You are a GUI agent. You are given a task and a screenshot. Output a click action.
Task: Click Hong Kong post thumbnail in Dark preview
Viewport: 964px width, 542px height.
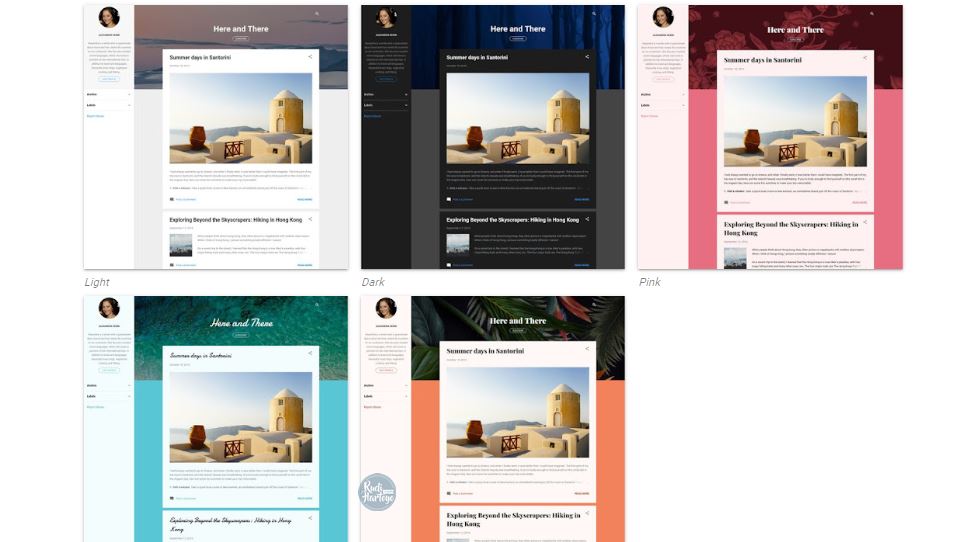coord(458,245)
